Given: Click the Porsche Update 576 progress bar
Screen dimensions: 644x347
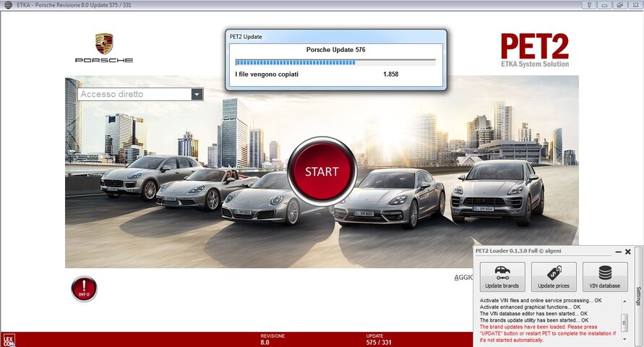Looking at the screenshot, I should (335, 62).
